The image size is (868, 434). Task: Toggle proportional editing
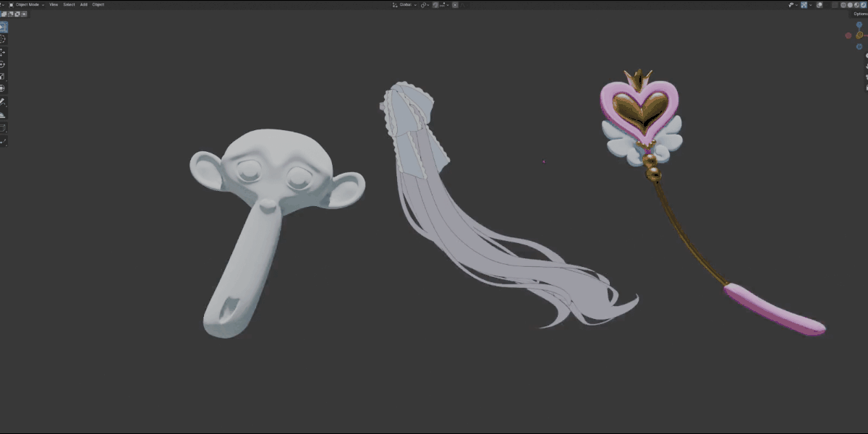(x=455, y=5)
